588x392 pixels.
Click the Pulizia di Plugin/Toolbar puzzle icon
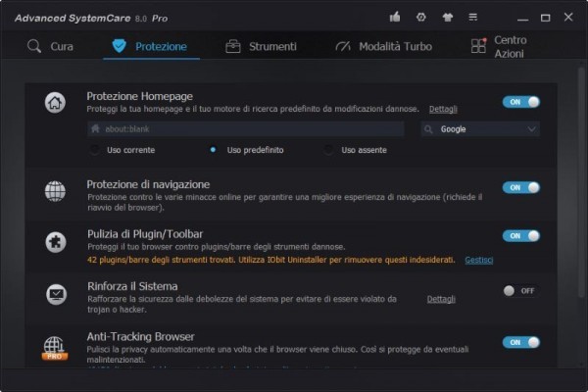click(x=56, y=241)
